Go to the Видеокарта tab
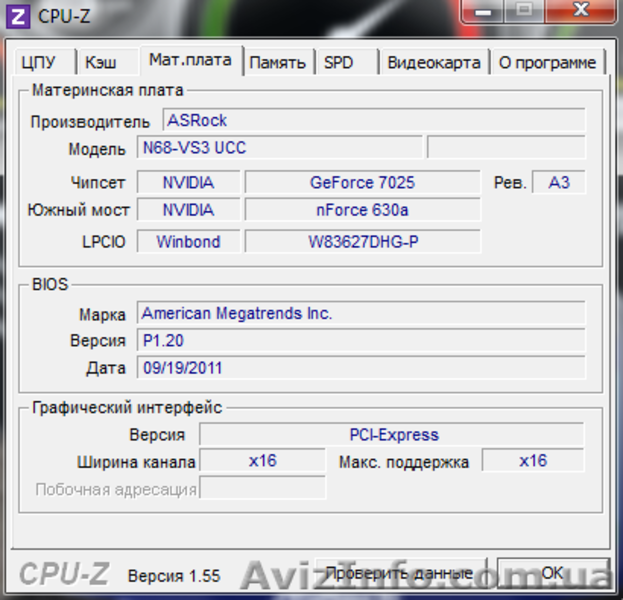The height and width of the screenshot is (600, 623). click(x=434, y=62)
